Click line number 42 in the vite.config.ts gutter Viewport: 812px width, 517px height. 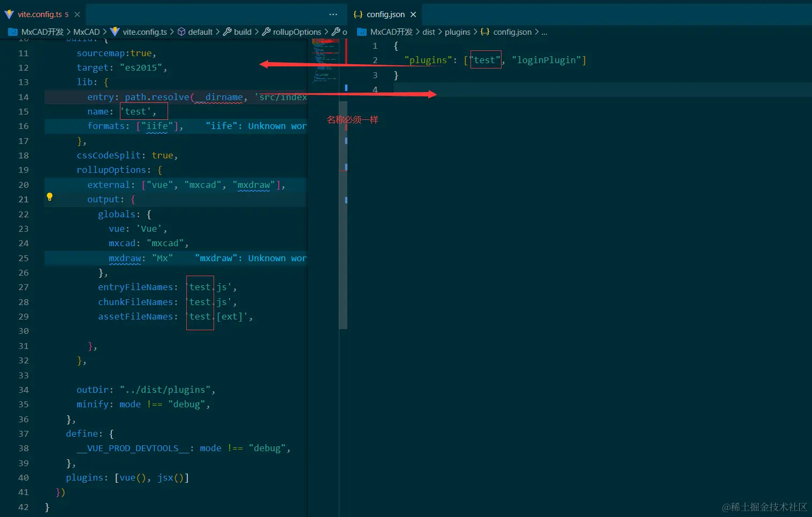[24, 507]
